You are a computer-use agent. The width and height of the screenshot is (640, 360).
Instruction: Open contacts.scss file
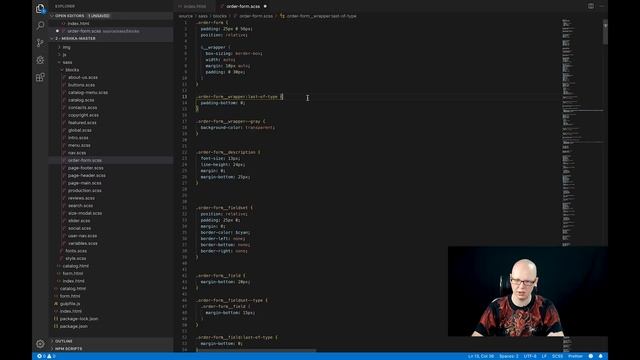point(82,108)
